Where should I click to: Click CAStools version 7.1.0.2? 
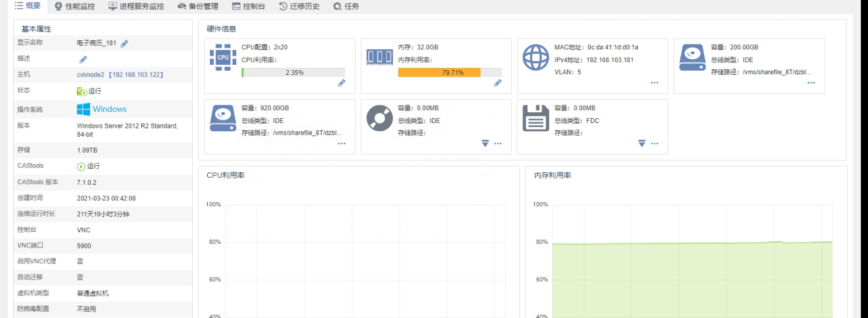tap(87, 182)
